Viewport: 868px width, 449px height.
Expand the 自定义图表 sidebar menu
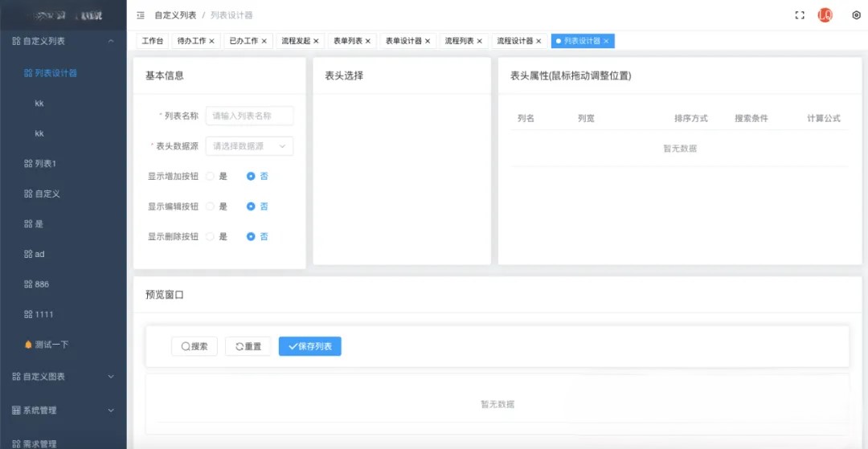click(111, 377)
